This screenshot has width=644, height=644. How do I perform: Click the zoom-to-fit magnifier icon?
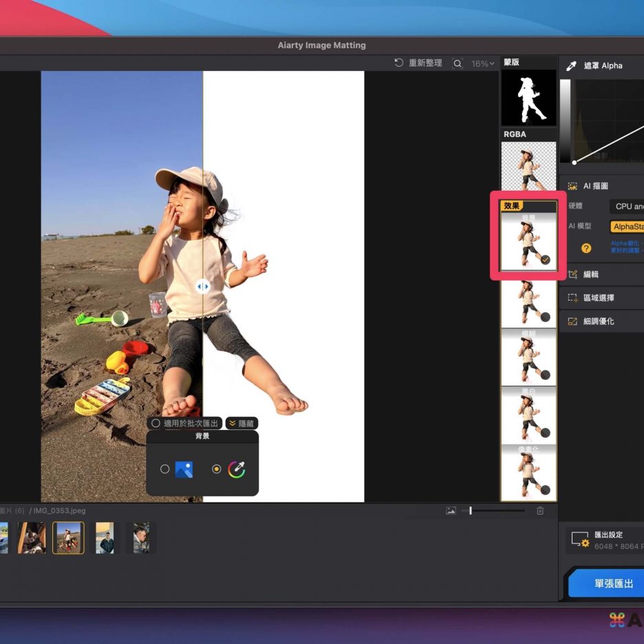coord(458,63)
